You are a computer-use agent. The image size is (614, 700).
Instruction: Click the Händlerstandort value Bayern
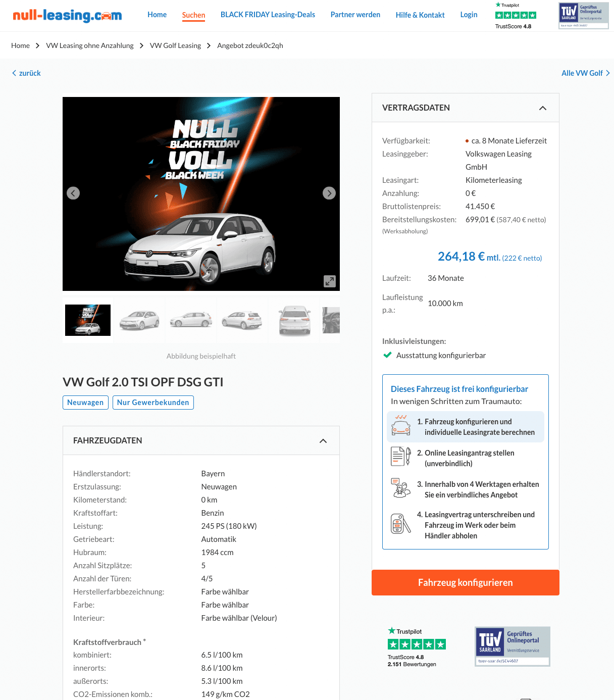pyautogui.click(x=213, y=474)
